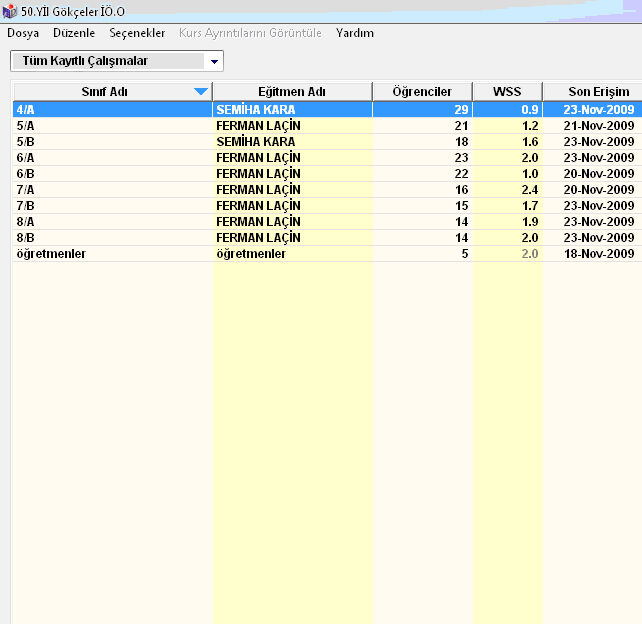Open the Seçenekler menu

click(137, 33)
